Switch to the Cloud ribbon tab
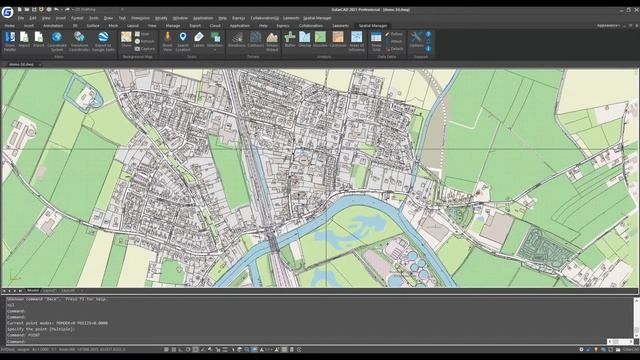 tap(215, 26)
